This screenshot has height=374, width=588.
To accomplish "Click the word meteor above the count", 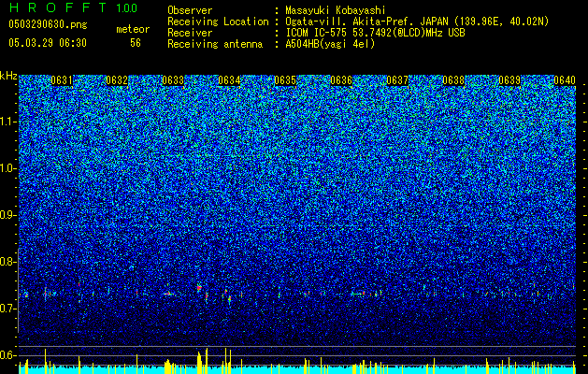I will (x=133, y=29).
